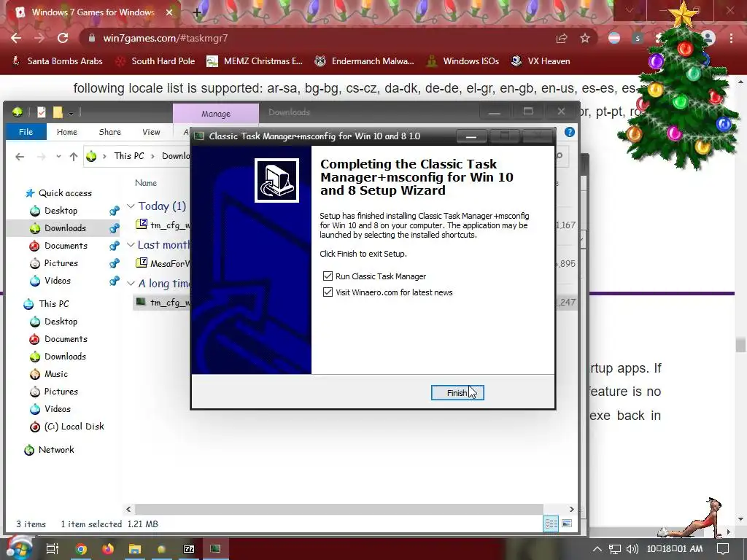Collapse the Last month group
The height and width of the screenshot is (560, 747).
[131, 245]
